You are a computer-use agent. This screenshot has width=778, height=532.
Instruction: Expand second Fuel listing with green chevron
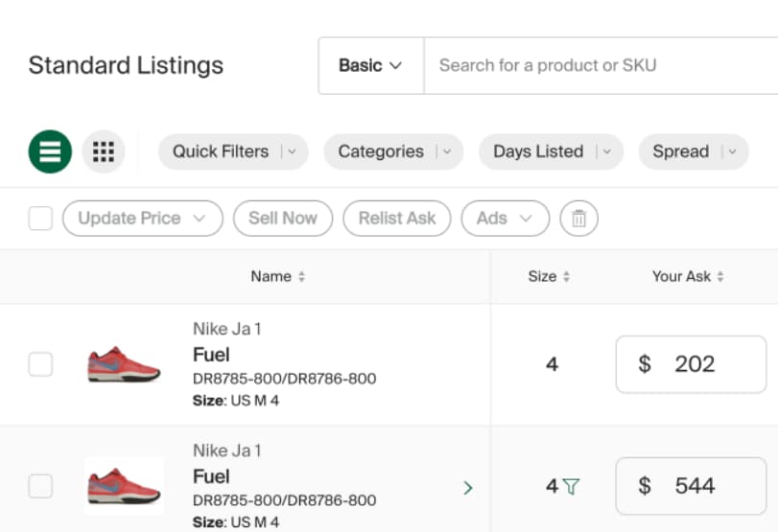click(467, 488)
